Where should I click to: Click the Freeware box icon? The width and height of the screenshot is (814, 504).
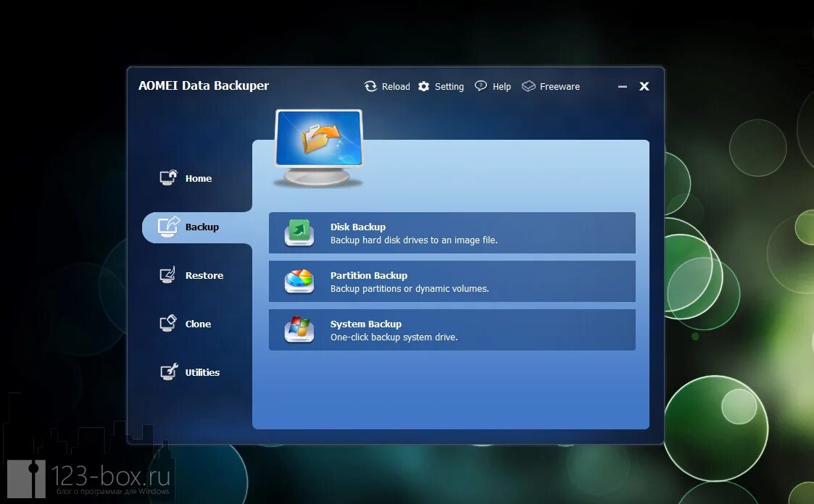[528, 86]
